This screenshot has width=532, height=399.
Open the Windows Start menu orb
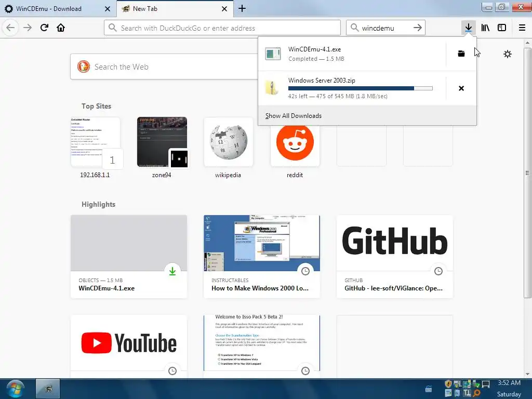click(15, 389)
